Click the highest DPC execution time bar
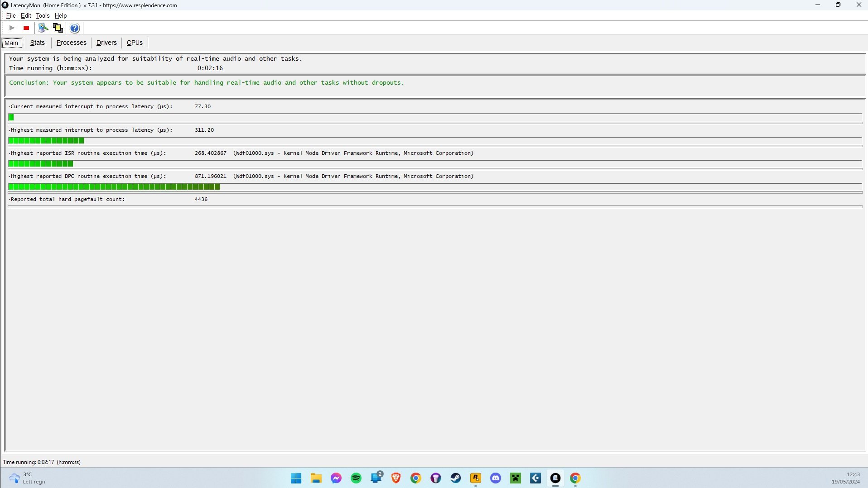The image size is (868, 488). (114, 187)
